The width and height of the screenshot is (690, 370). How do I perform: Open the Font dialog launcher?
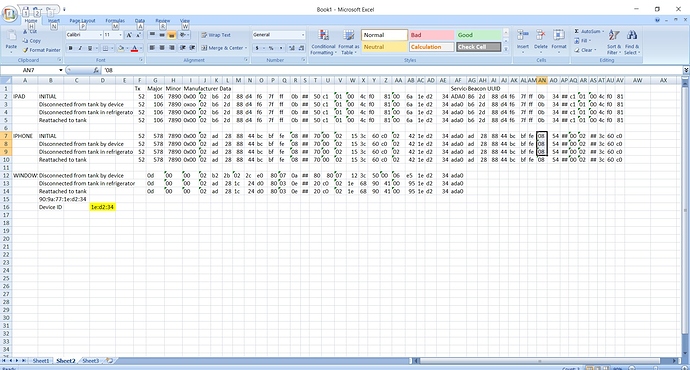pos(141,60)
